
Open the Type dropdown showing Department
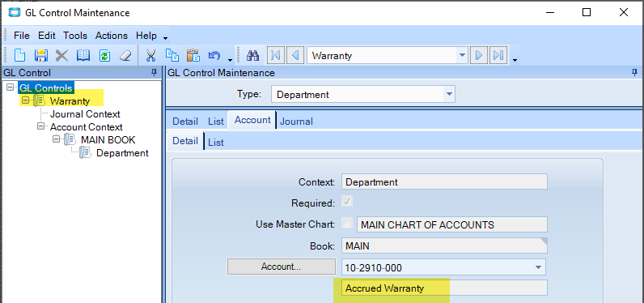(448, 95)
